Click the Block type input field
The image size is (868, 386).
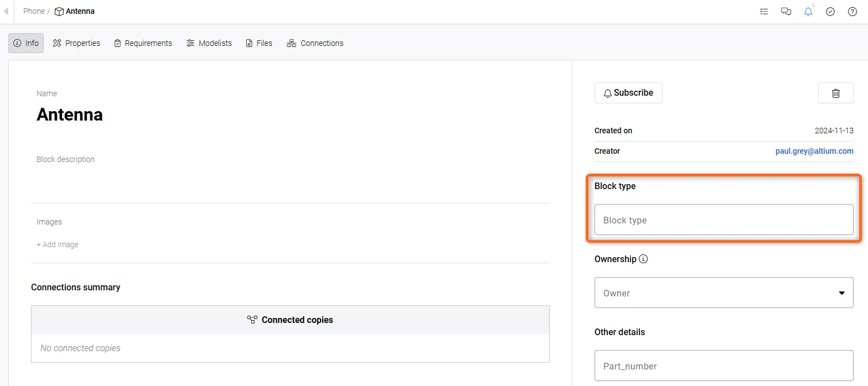click(724, 220)
